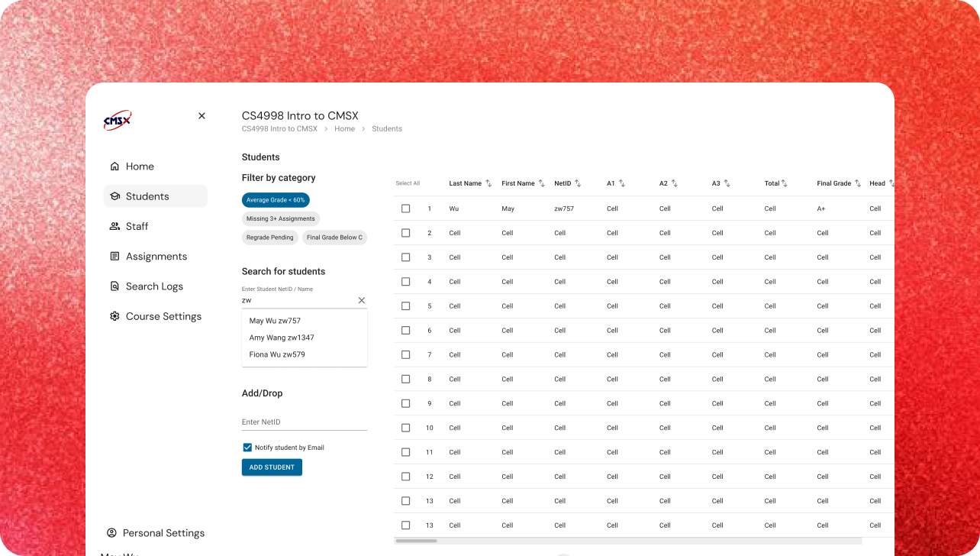
Task: Tick the checkbox for row 5
Action: (x=405, y=306)
